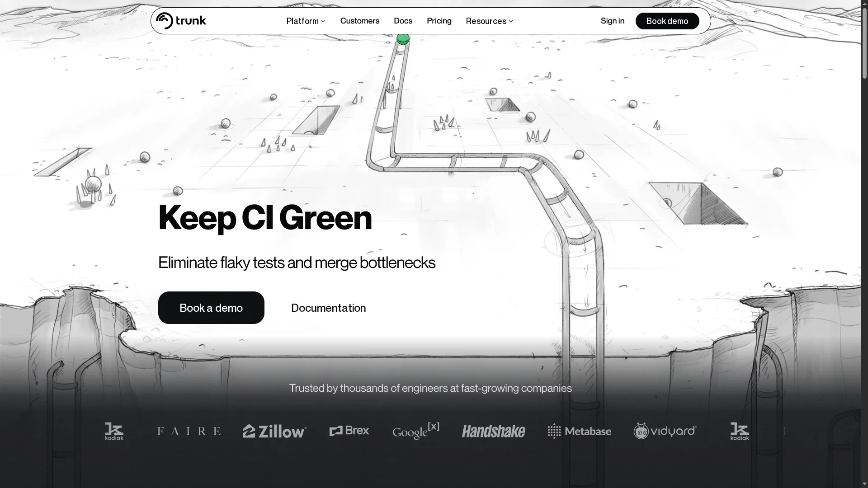Screen dimensions: 868x488
Task: Go to the Customers page
Action: pos(360,21)
